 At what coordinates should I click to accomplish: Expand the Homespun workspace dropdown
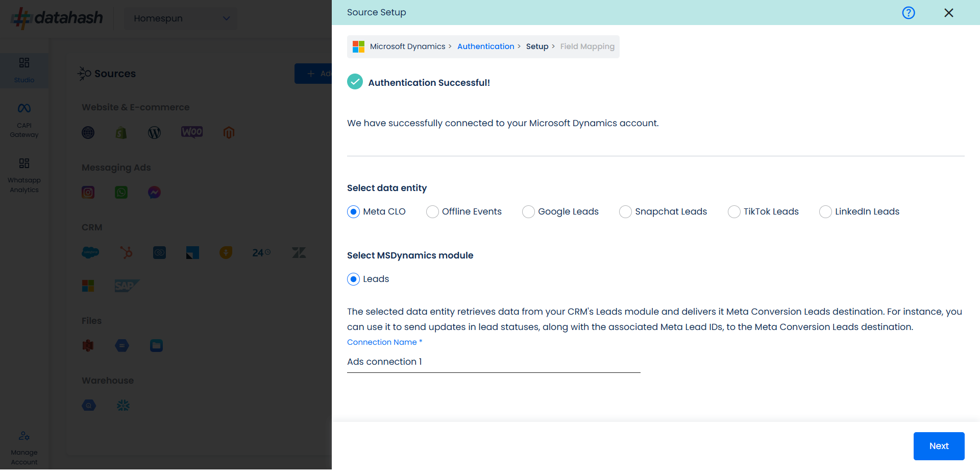(x=181, y=18)
